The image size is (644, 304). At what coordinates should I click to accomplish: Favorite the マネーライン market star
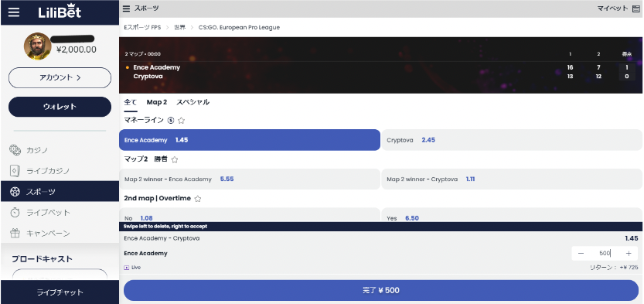[181, 121]
